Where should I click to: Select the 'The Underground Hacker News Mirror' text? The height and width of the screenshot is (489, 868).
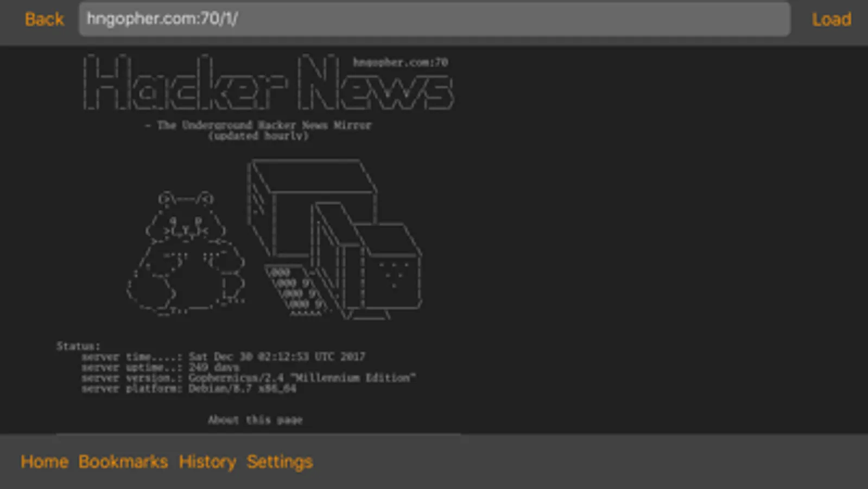click(264, 125)
